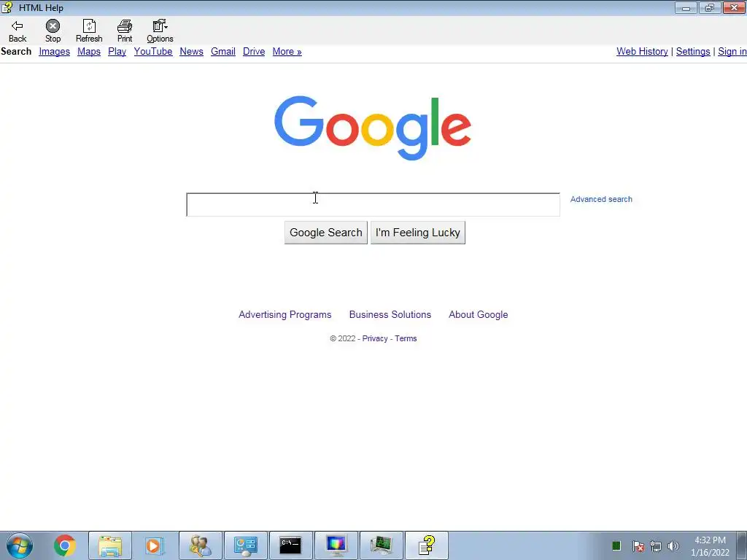The width and height of the screenshot is (747, 560).
Task: Open Action Center flag tray icon
Action: 638,546
